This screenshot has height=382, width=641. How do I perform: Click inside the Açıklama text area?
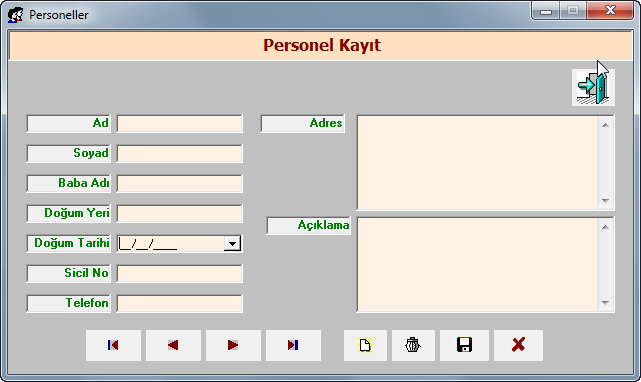pyautogui.click(x=477, y=265)
